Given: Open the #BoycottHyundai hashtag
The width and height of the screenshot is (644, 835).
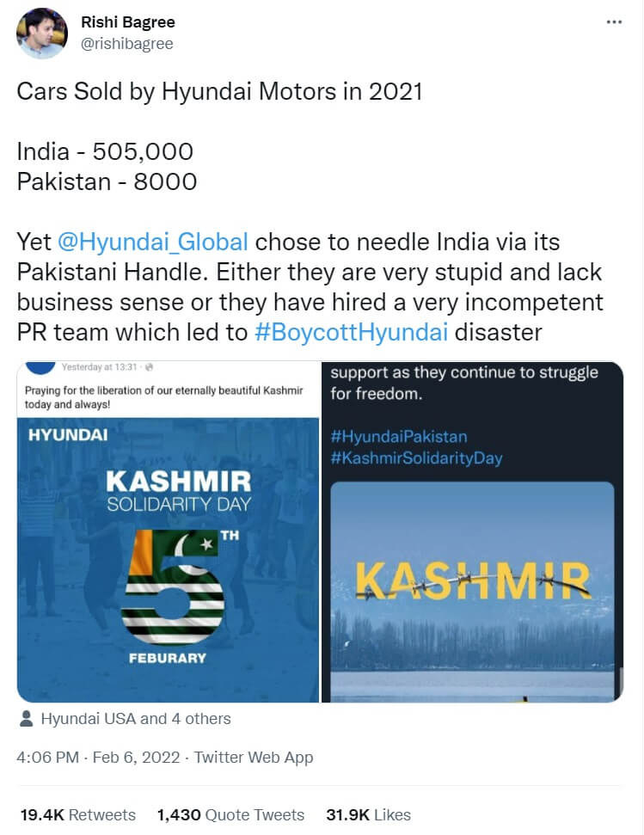Looking at the screenshot, I should (x=352, y=331).
